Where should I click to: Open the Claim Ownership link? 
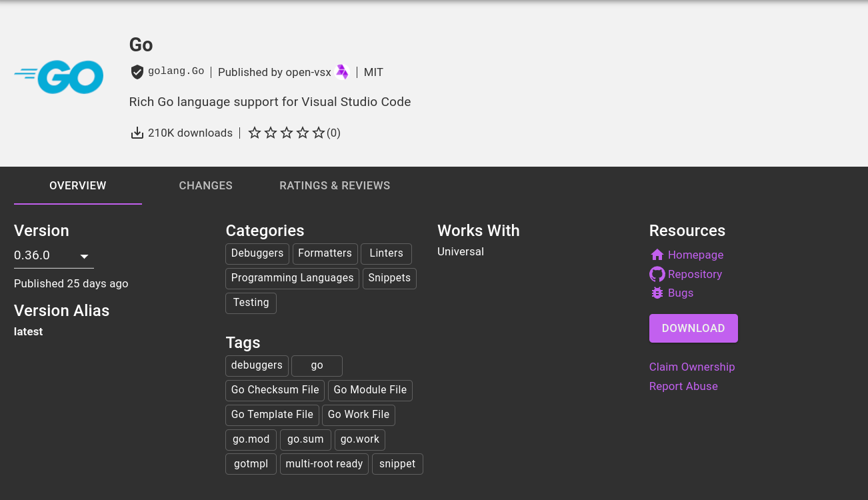[x=692, y=367]
